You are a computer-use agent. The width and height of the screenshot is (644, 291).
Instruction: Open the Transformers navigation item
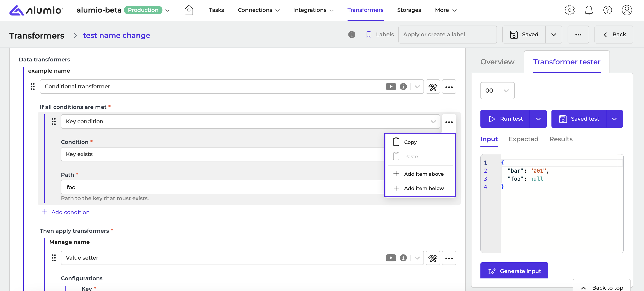click(365, 10)
